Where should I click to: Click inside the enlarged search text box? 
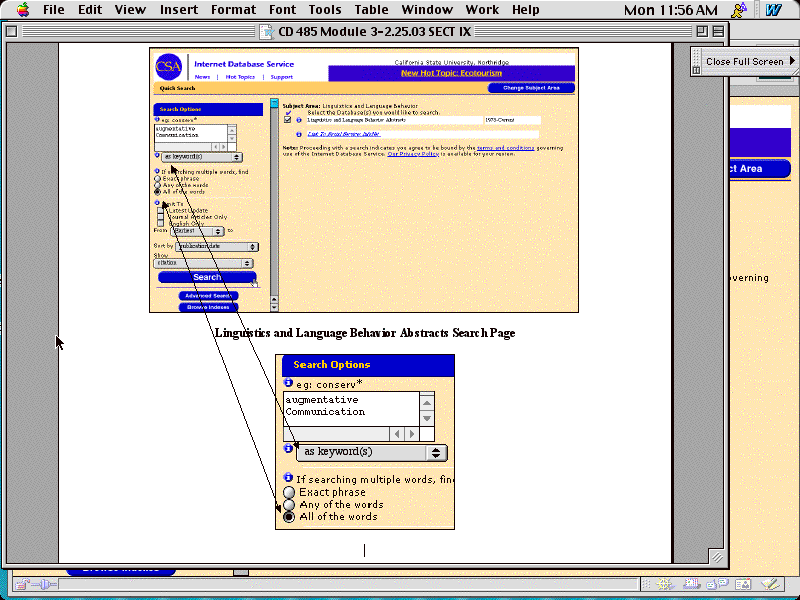pos(351,409)
